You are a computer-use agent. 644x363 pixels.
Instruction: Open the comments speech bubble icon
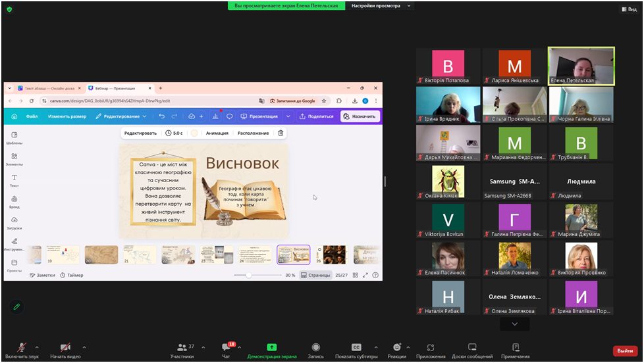(229, 116)
